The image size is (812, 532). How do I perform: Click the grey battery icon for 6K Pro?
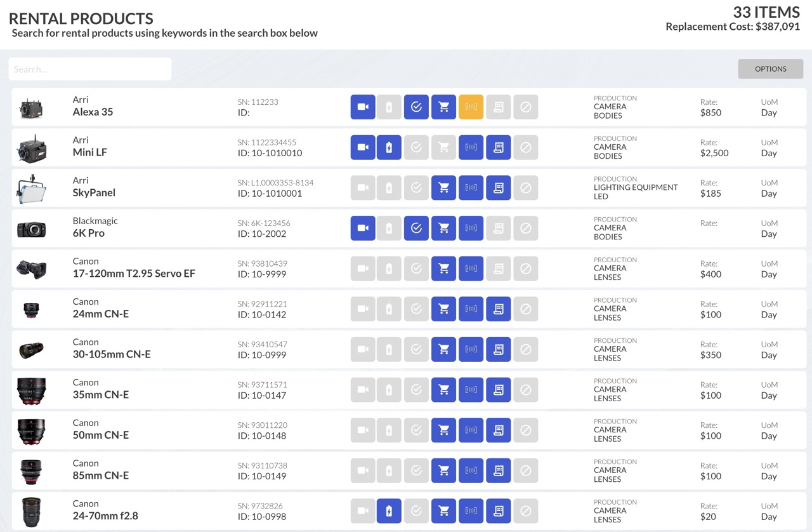coord(390,229)
